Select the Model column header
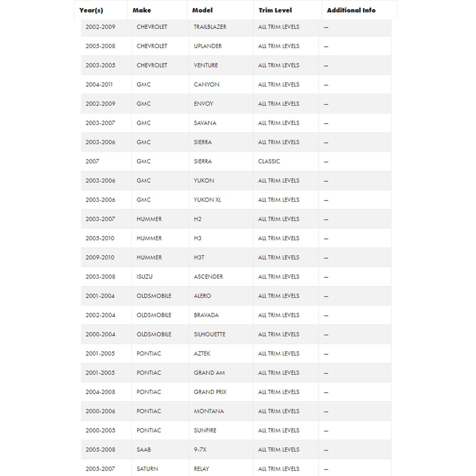This screenshot has height=476, width=476. (x=202, y=10)
